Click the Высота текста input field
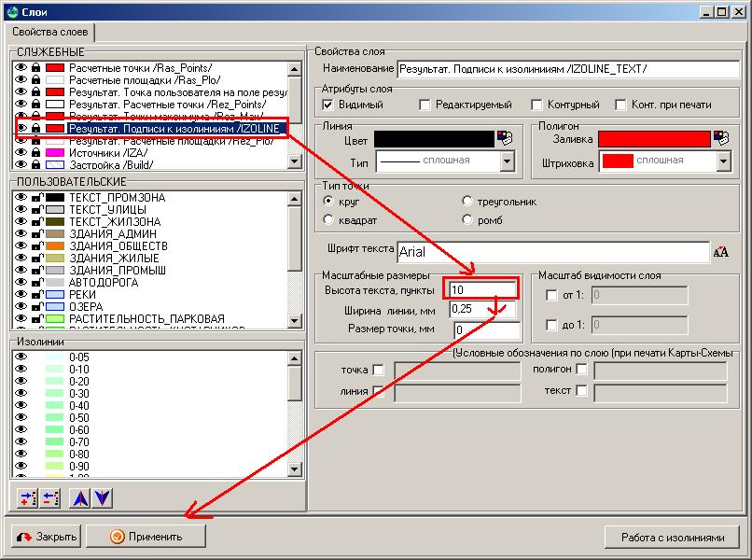Image resolution: width=752 pixels, height=560 pixels. [x=481, y=290]
